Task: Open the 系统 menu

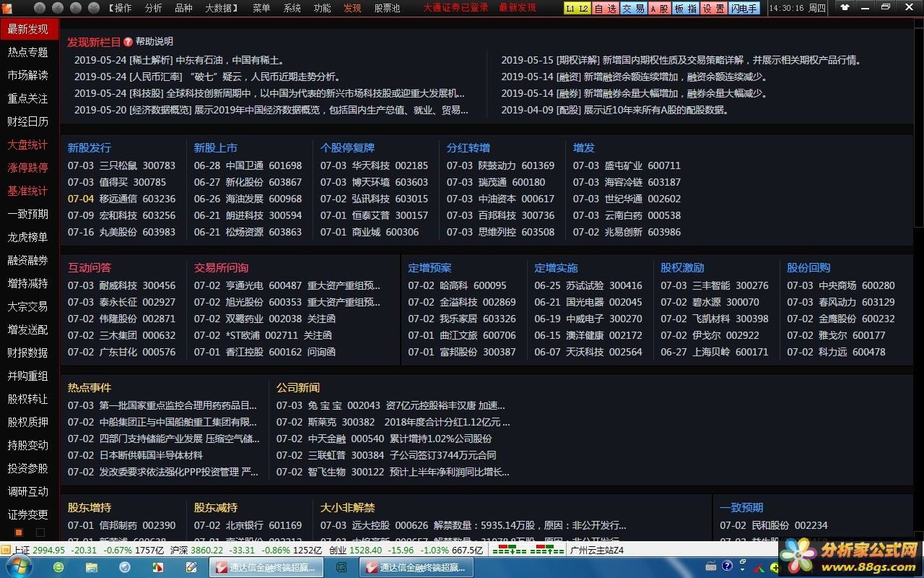Action: click(x=292, y=8)
